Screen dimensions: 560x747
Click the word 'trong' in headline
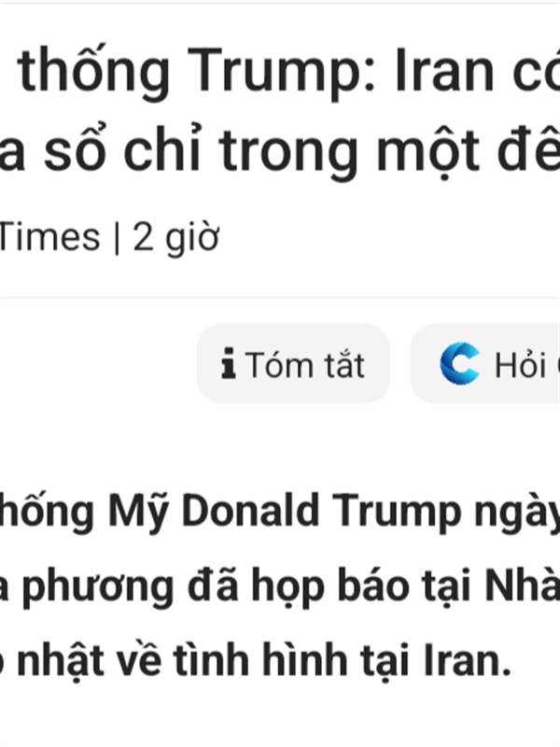pyautogui.click(x=288, y=151)
